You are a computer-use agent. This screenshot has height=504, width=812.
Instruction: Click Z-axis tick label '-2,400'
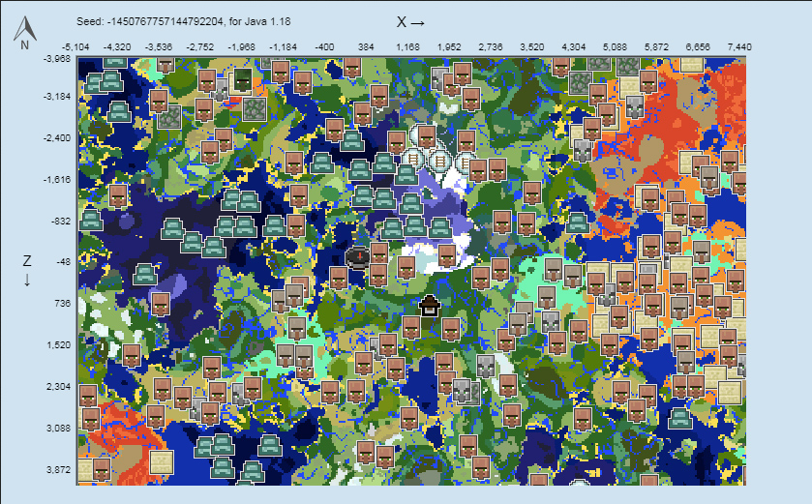[57, 138]
